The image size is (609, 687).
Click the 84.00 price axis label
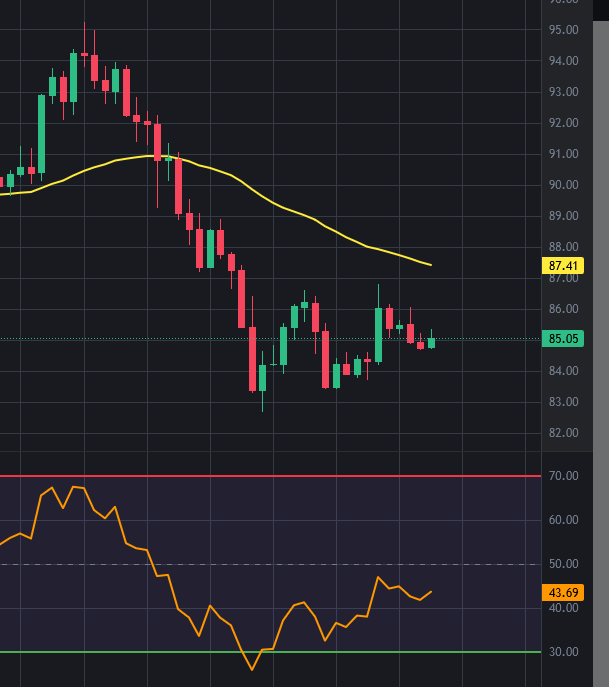click(x=563, y=371)
